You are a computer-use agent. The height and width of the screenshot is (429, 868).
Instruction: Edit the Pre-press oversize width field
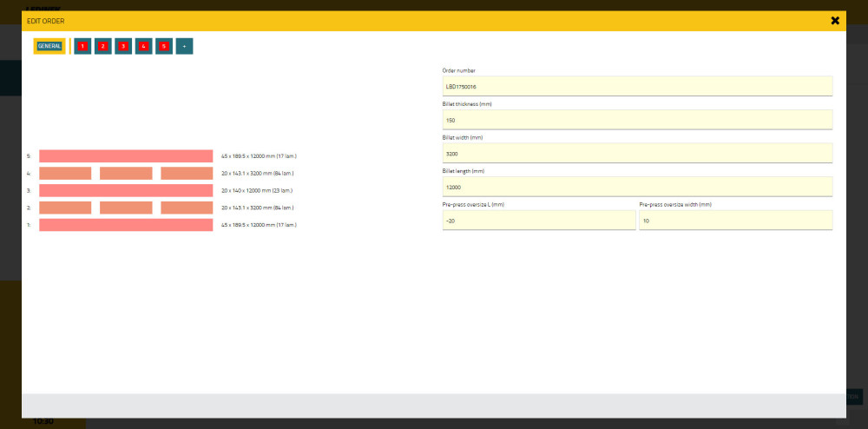pyautogui.click(x=736, y=221)
